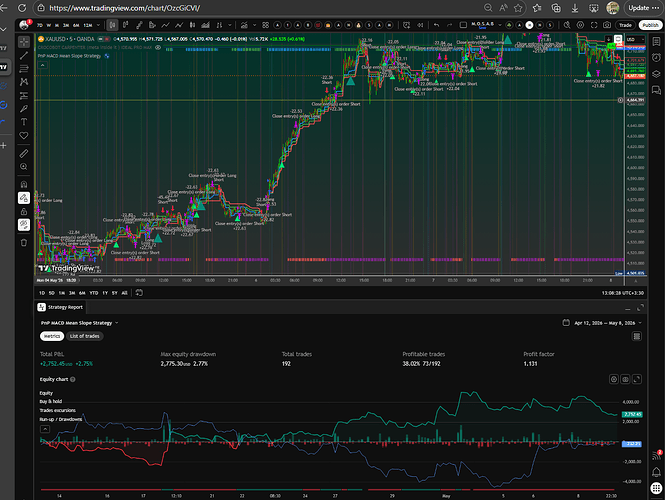This screenshot has width=665, height=500.
Task: Expand the browser vertical tabs chevron at far left
Action: pyautogui.click(x=3, y=29)
